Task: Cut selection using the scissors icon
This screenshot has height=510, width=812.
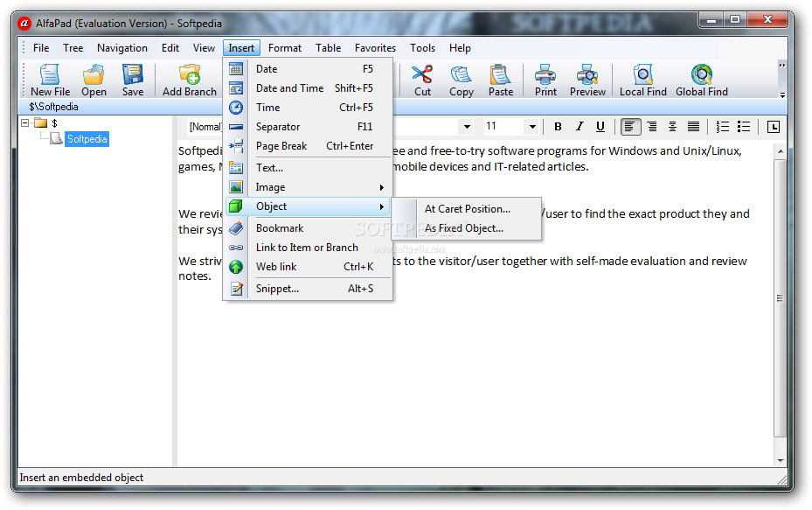Action: [422, 80]
